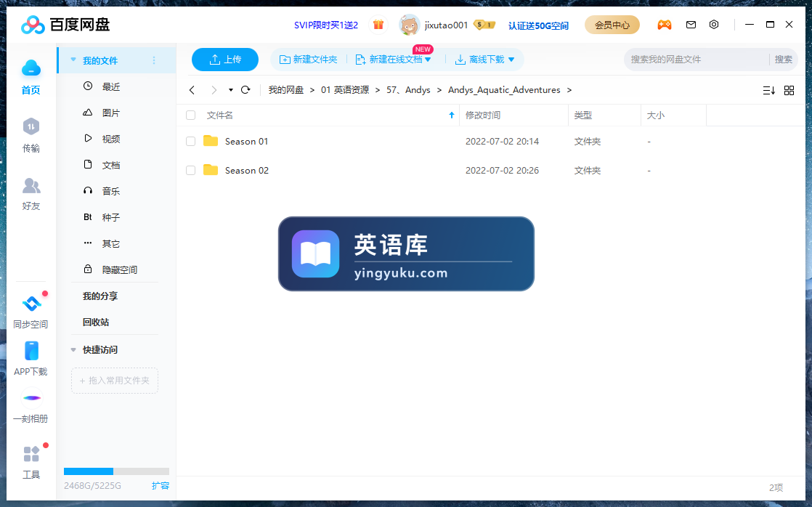Open the game controller icon
Image resolution: width=812 pixels, height=507 pixels.
665,25
